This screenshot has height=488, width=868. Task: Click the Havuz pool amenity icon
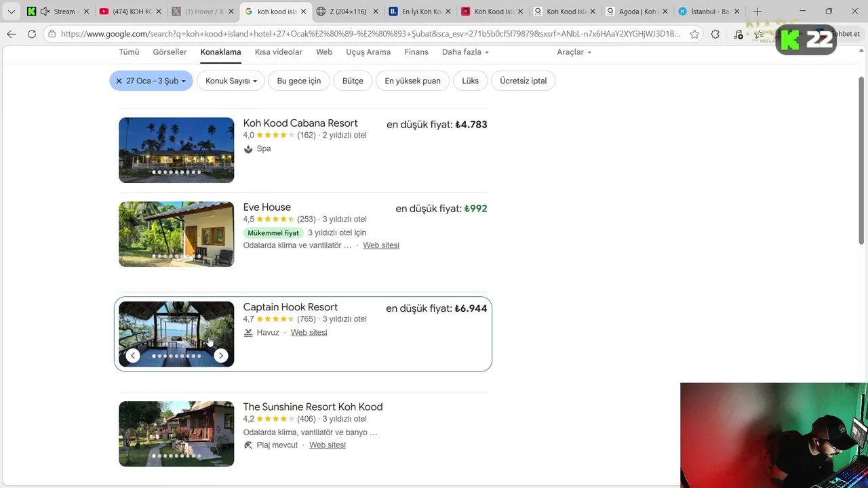coord(248,333)
